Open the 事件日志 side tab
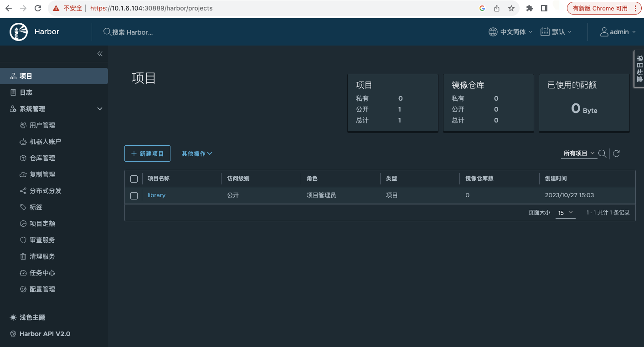644x347 pixels. click(x=639, y=69)
